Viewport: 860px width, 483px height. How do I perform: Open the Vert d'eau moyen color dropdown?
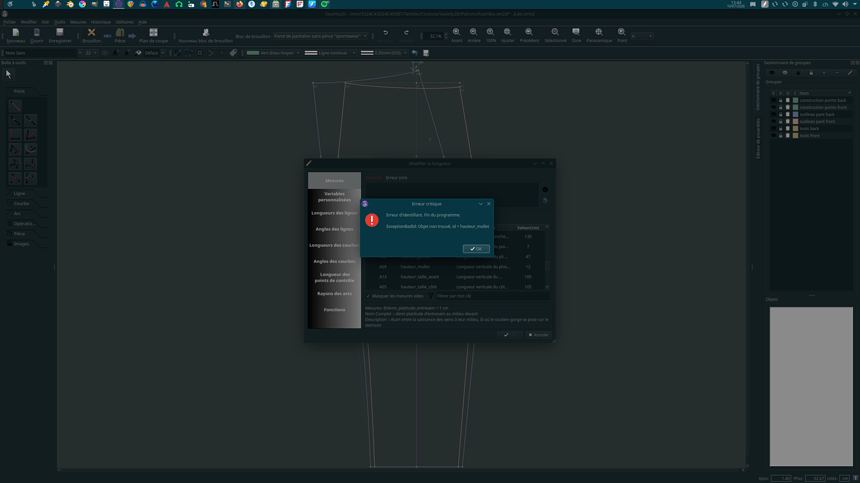tap(273, 53)
